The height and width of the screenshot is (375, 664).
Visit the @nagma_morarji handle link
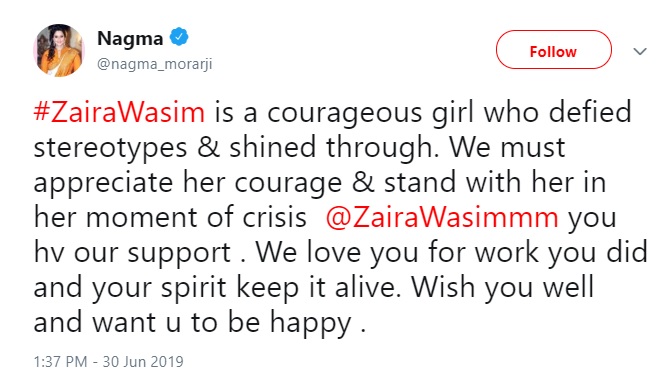click(x=155, y=64)
